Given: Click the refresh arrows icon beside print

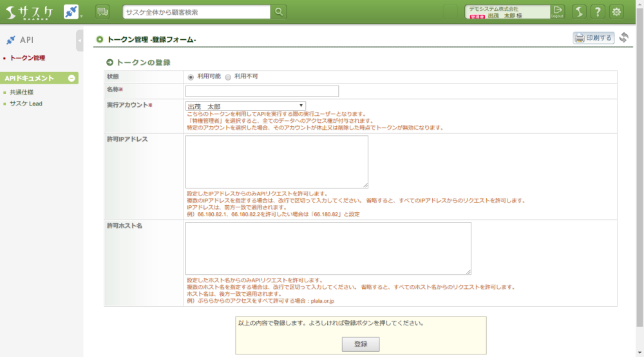Looking at the screenshot, I should click(623, 38).
